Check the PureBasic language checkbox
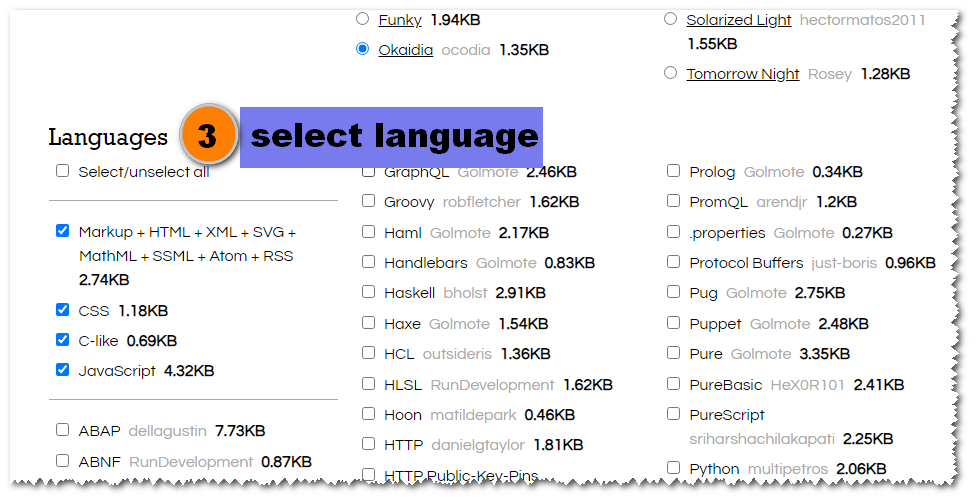This screenshot has width=976, height=502. coord(673,384)
